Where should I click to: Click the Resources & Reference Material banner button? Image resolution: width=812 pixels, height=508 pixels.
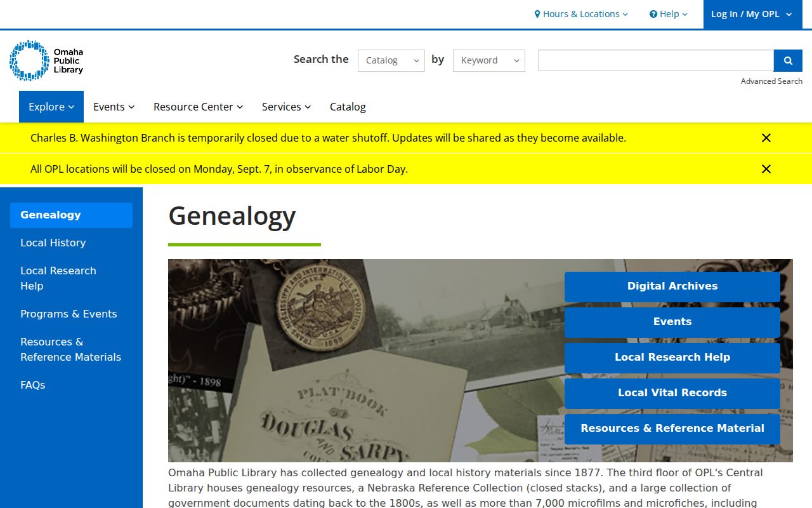[672, 429]
